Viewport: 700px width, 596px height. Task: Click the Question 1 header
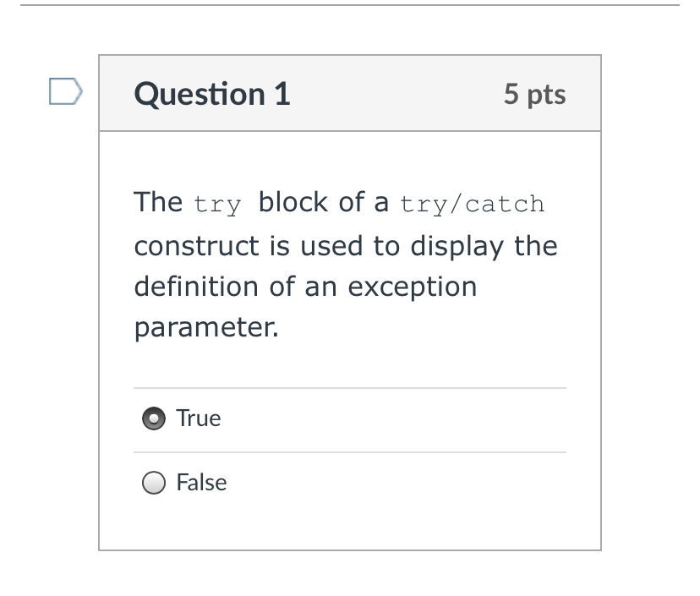click(x=212, y=94)
